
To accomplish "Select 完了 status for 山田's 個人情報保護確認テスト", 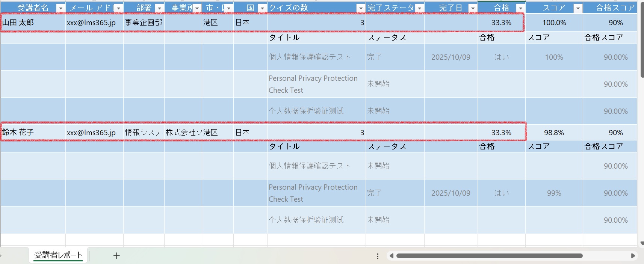I will click(x=395, y=57).
